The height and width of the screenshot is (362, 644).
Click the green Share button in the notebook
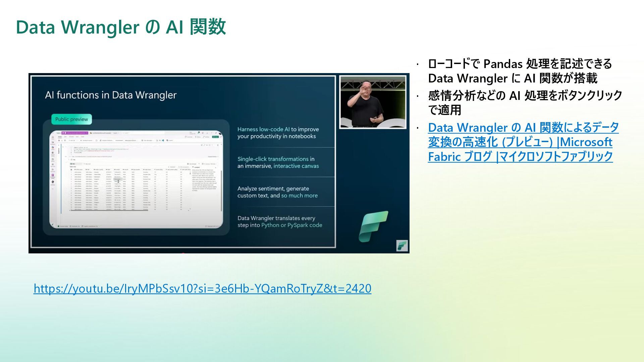point(215,137)
